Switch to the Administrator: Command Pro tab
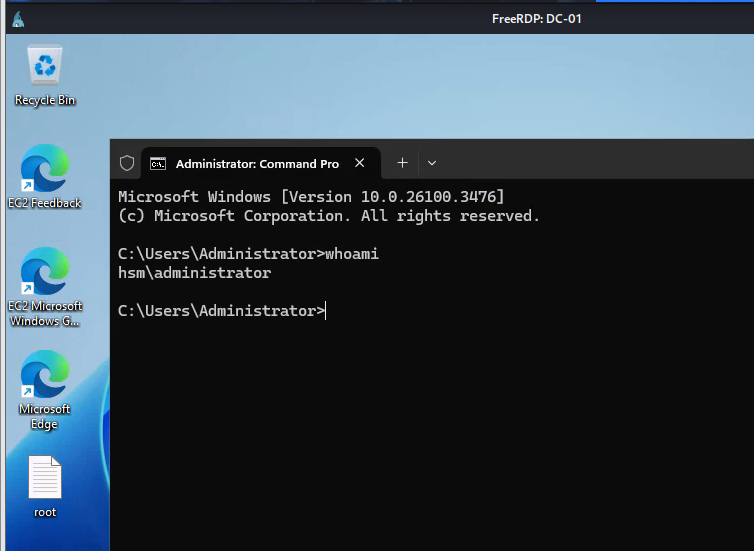This screenshot has width=754, height=551. [257, 163]
